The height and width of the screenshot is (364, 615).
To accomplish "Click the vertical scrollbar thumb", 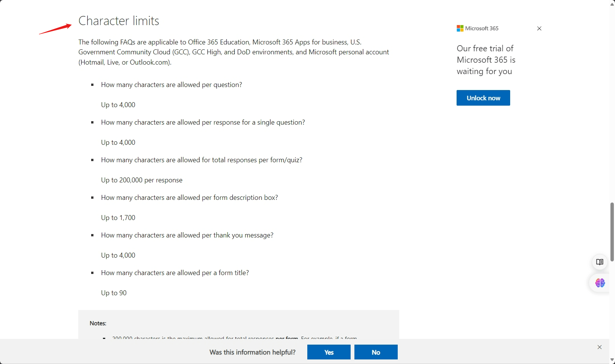I will point(612,232).
